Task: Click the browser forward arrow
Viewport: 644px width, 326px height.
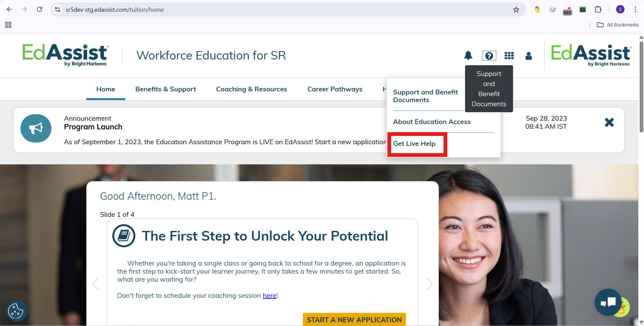Action: pyautogui.click(x=24, y=9)
